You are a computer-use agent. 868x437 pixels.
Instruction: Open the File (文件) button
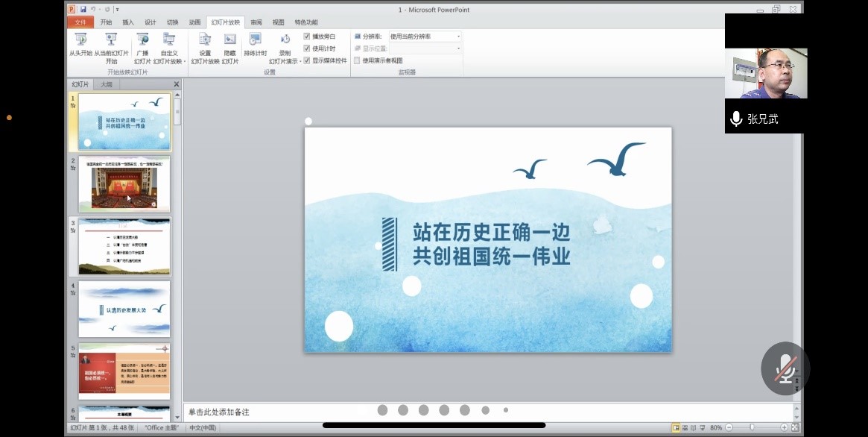(80, 22)
